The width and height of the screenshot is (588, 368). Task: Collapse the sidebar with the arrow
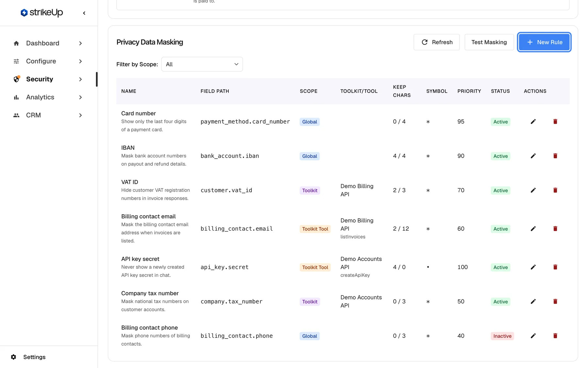pos(84,13)
